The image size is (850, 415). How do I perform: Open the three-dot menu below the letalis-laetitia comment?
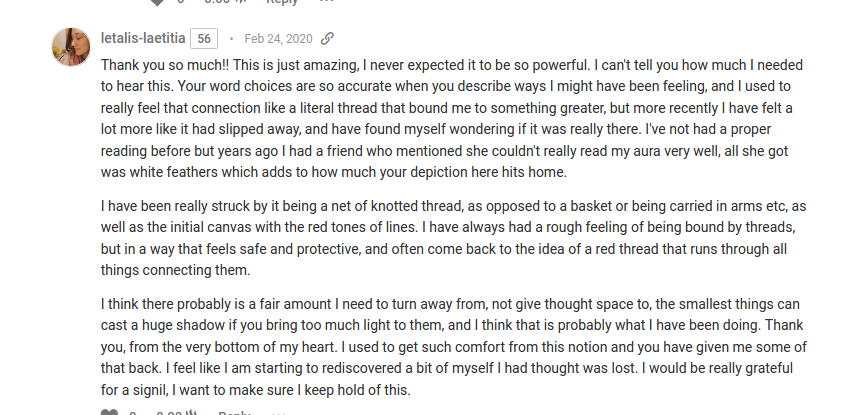click(278, 413)
